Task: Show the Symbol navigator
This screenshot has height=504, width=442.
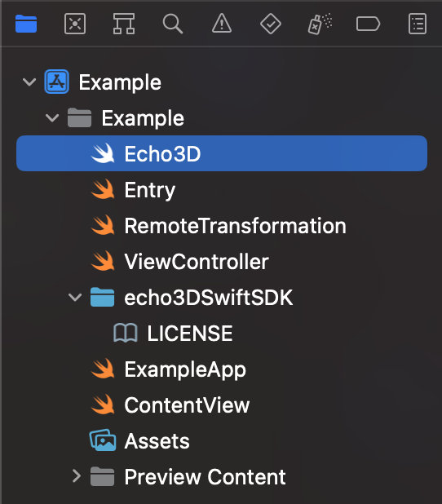Action: pos(124,24)
